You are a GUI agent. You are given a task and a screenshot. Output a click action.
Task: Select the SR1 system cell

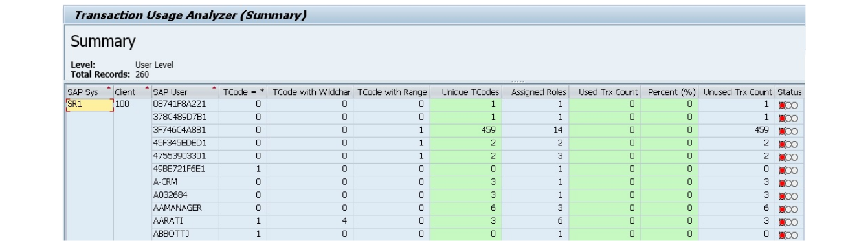(x=89, y=105)
